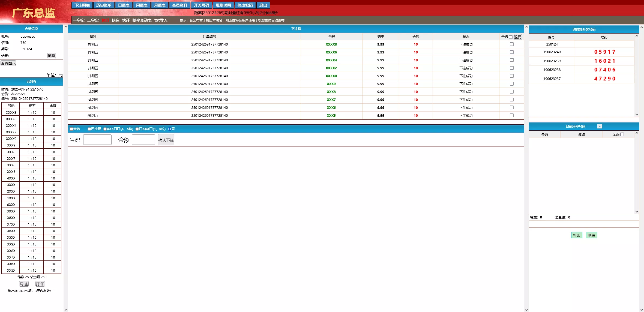Screen dimensions: 644x312
Task: Check 全选 box in 目前压停号码 panel
Action: pos(622,134)
